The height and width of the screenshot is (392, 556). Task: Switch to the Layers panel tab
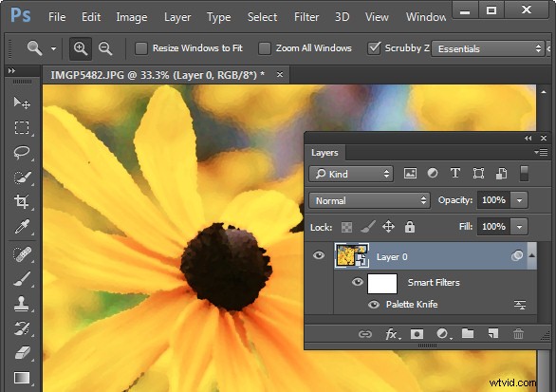324,153
